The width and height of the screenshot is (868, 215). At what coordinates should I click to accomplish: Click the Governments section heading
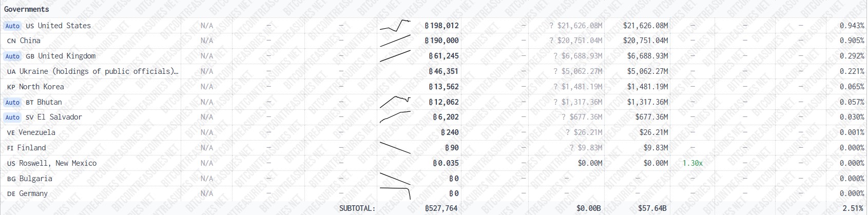click(27, 9)
